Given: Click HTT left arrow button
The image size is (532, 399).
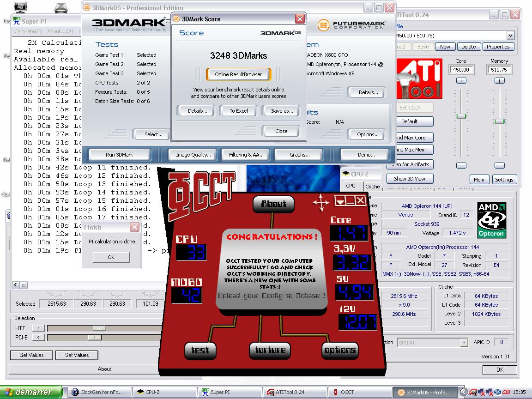Looking at the screenshot, I should 38,328.
